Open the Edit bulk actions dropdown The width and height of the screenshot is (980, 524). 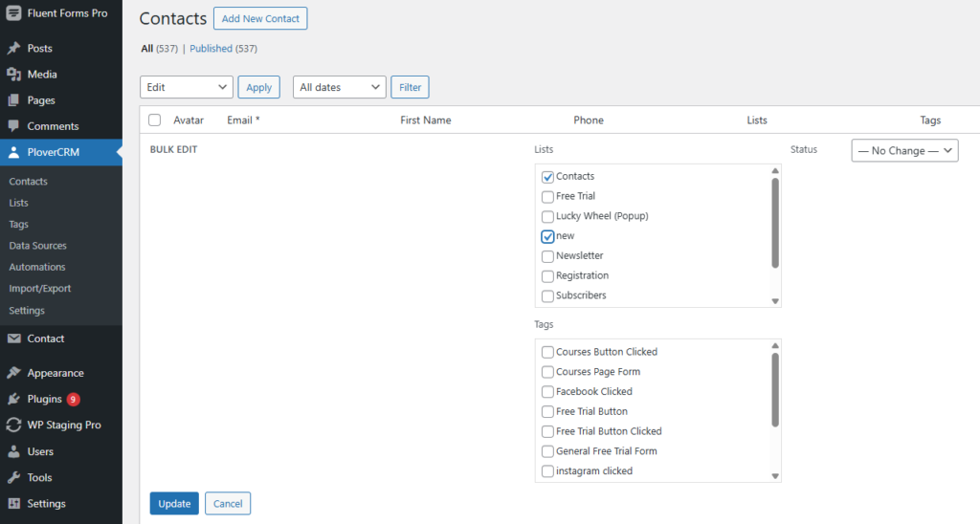pos(187,87)
